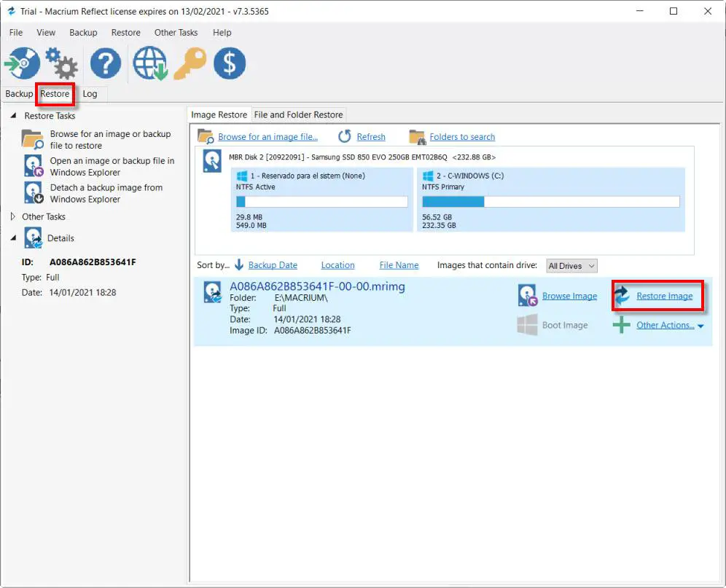This screenshot has height=588, width=726.
Task: Click the disk icon of the mrimg image file
Action: click(213, 293)
